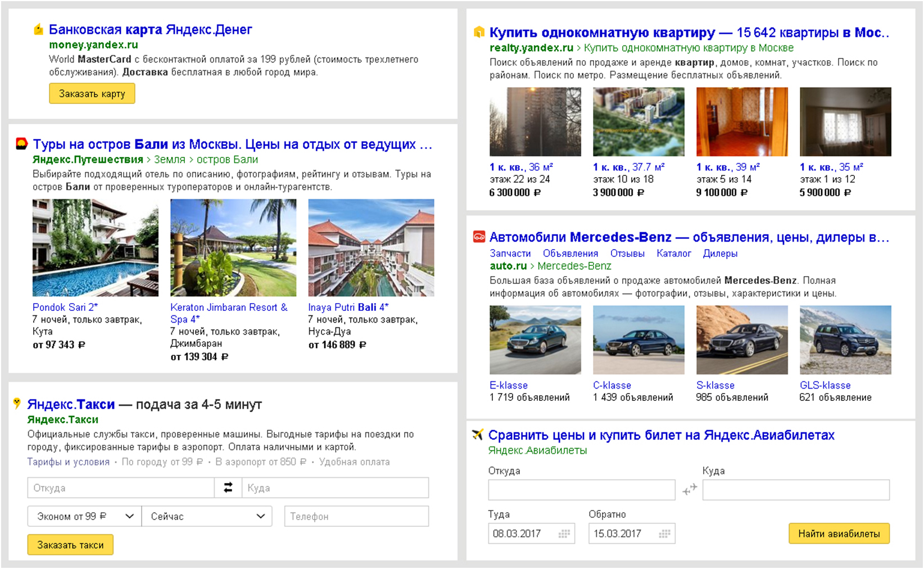Open Тарифы и условия link
This screenshot has height=569, width=924.
[68, 462]
